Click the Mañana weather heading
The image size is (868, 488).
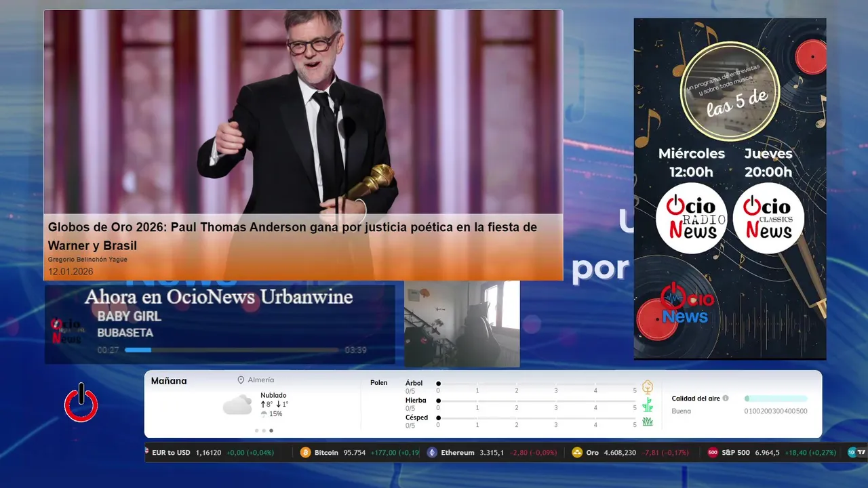[169, 381]
